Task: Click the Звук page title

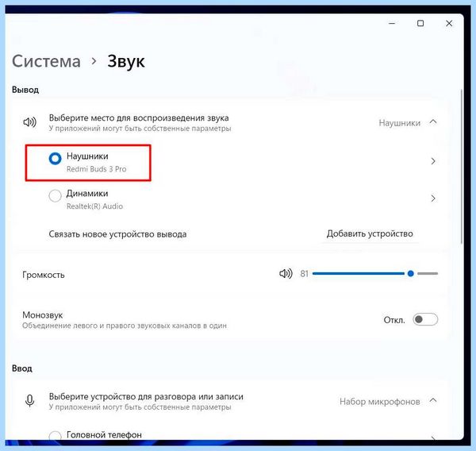Action: (125, 62)
